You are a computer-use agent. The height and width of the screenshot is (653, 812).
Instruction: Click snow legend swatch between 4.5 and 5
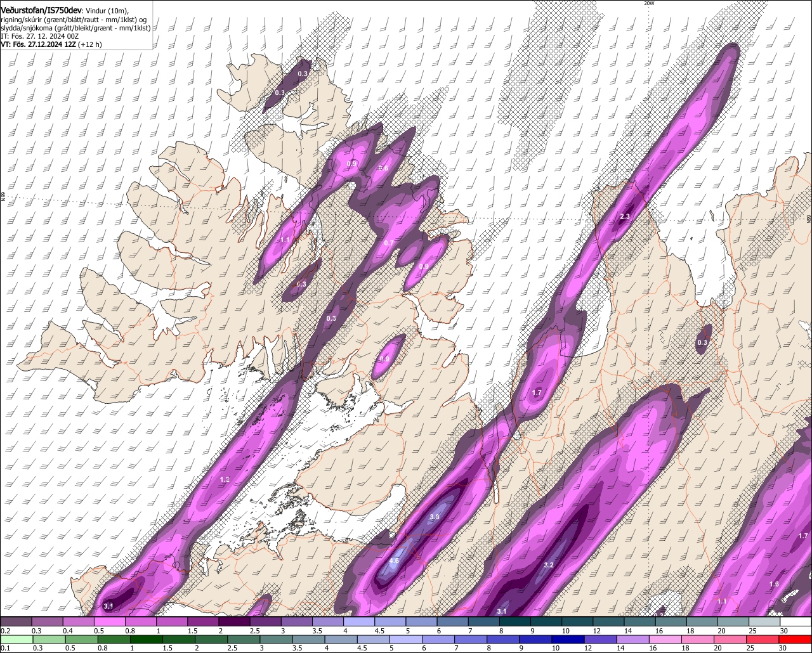[x=390, y=621]
